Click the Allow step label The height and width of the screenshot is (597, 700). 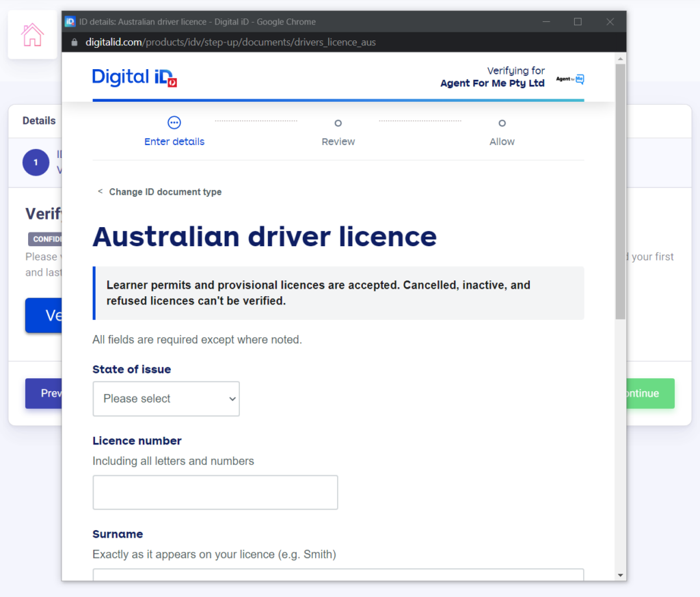(x=502, y=142)
